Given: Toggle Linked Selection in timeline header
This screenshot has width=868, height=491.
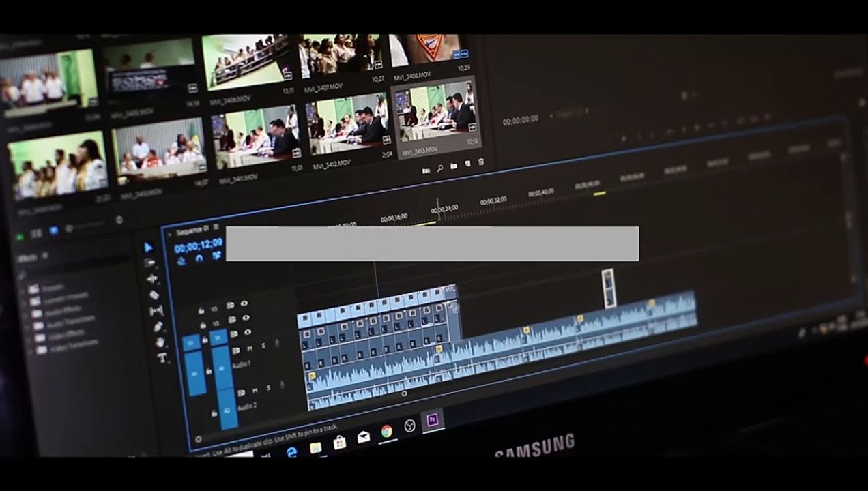Looking at the screenshot, I should pyautogui.click(x=217, y=255).
